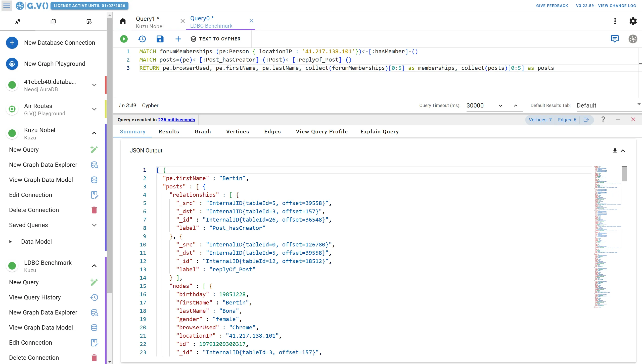The image size is (642, 364).
Task: Open the VIEW CHANGE LOG link
Action: coord(606,6)
